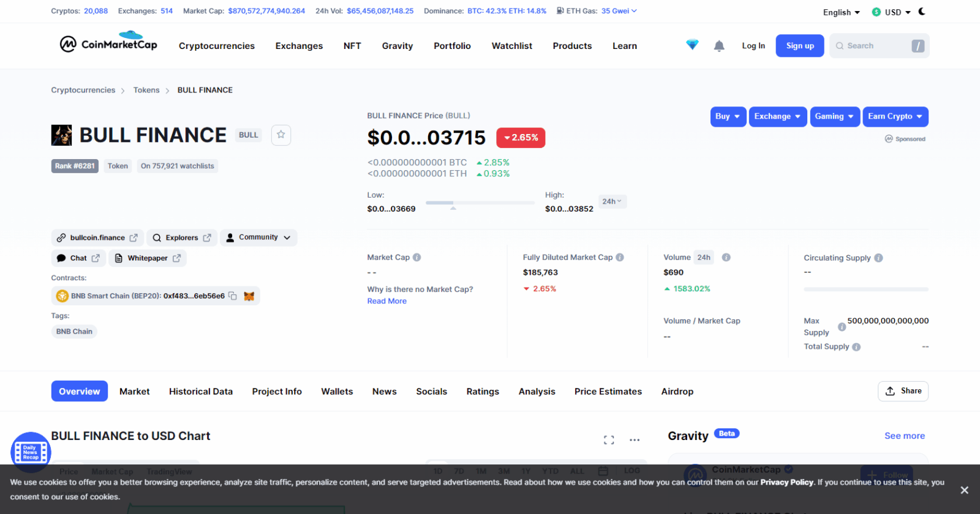Open the Ratings tab
The image size is (980, 514).
[x=483, y=392]
